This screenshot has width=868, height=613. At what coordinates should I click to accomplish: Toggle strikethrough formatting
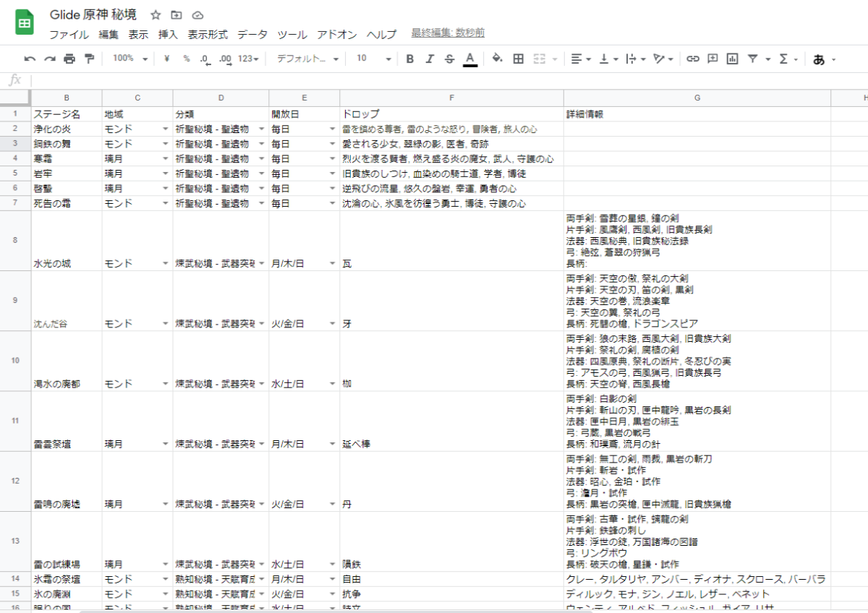tap(449, 59)
